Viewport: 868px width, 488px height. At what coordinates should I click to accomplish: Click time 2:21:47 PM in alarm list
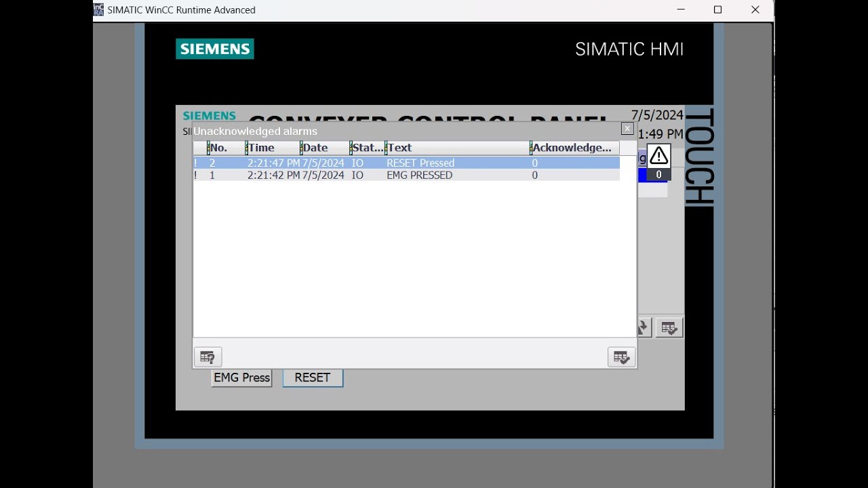pos(273,163)
